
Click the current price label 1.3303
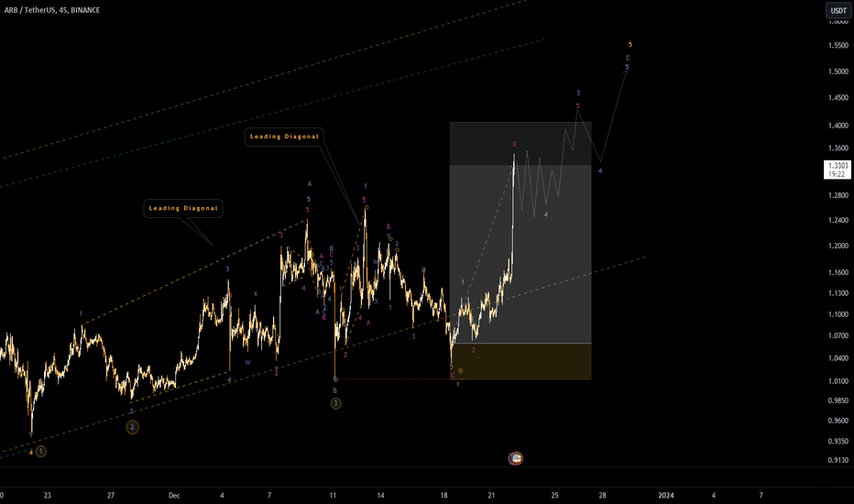pos(838,165)
